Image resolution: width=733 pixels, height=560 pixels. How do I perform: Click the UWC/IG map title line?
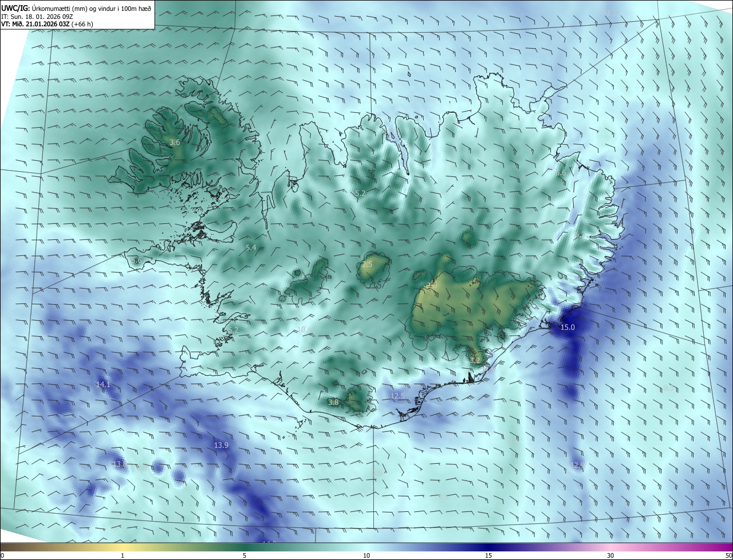76,7
